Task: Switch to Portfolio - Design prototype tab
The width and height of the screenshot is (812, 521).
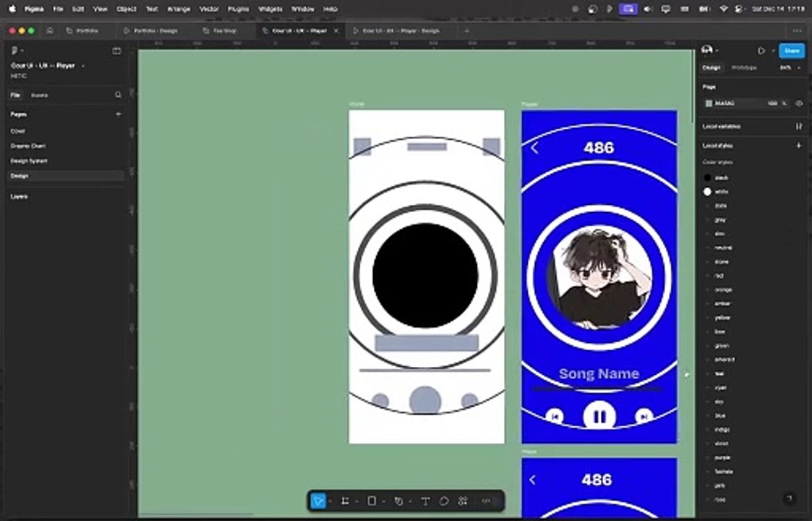Action: coord(151,30)
